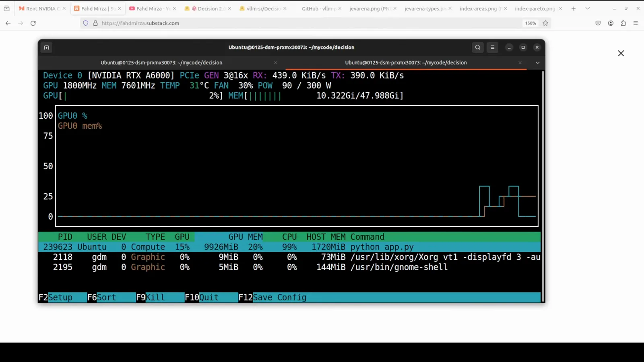Viewport: 644px width, 362px height.
Task: List all browser tabs dropdown
Action: (x=588, y=8)
